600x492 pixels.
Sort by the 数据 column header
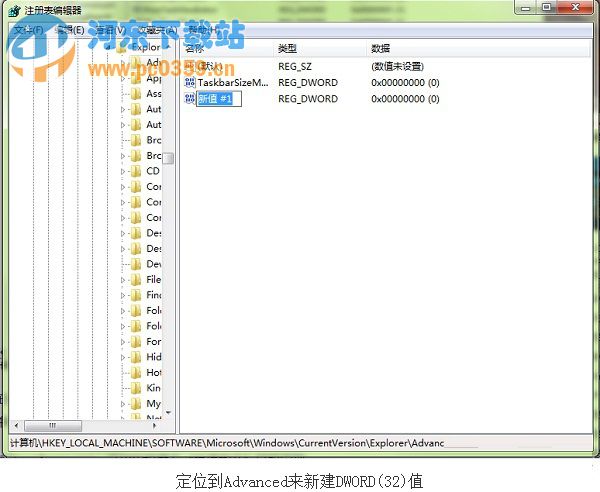tap(478, 49)
